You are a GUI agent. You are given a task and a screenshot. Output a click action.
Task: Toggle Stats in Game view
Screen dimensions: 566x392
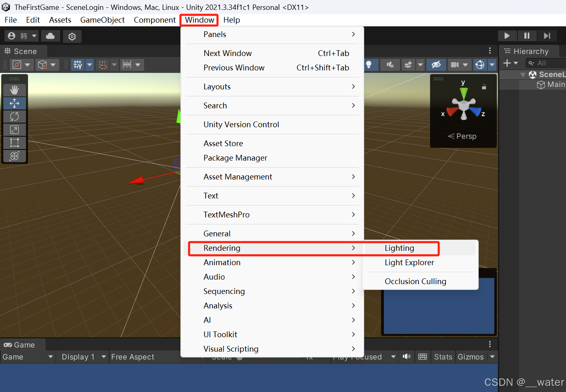click(443, 357)
